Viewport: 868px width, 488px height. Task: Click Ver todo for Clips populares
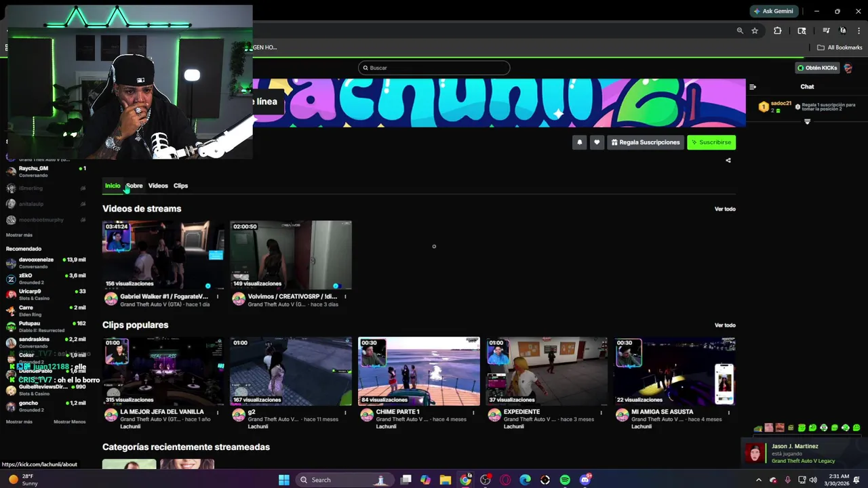725,325
